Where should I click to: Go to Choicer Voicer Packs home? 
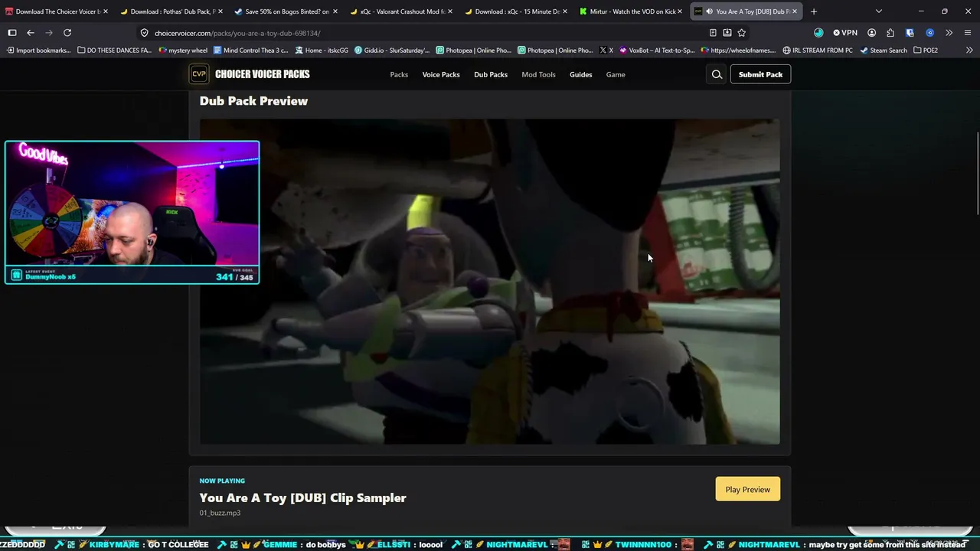point(263,74)
